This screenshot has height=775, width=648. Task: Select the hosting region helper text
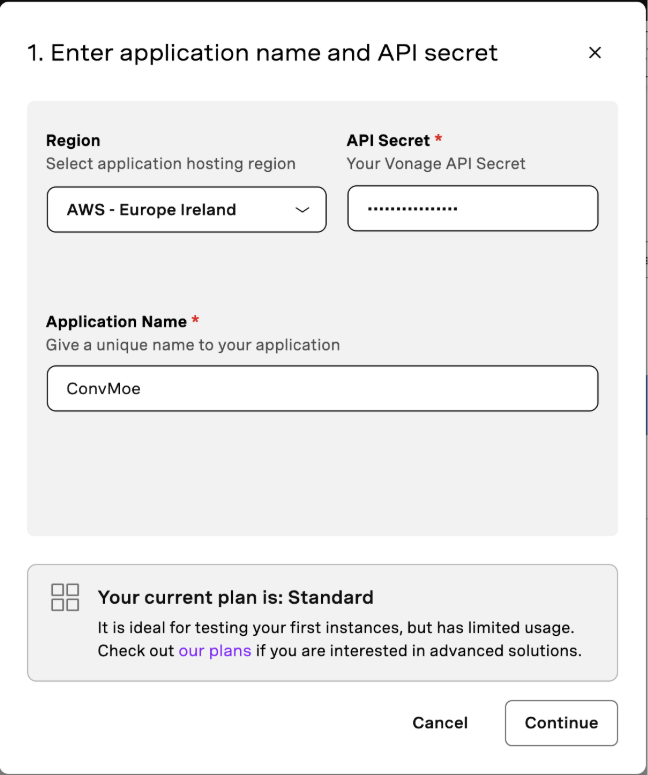coord(171,164)
